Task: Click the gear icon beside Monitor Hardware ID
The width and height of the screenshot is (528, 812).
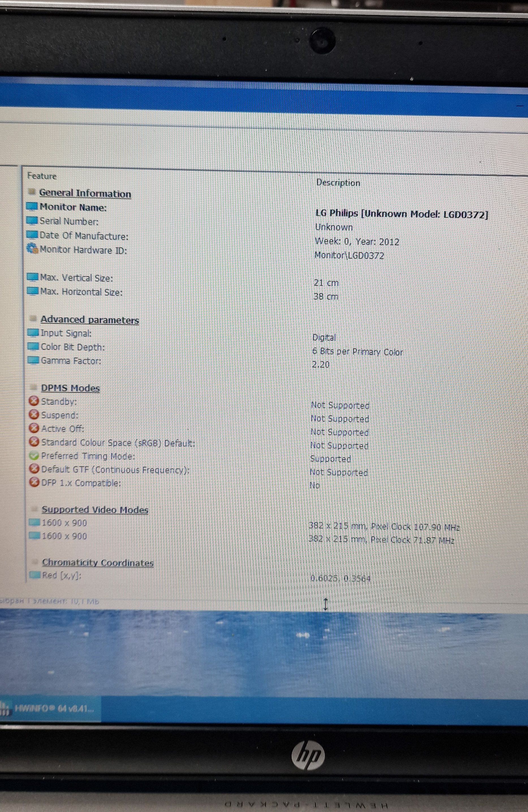Action: tap(33, 249)
